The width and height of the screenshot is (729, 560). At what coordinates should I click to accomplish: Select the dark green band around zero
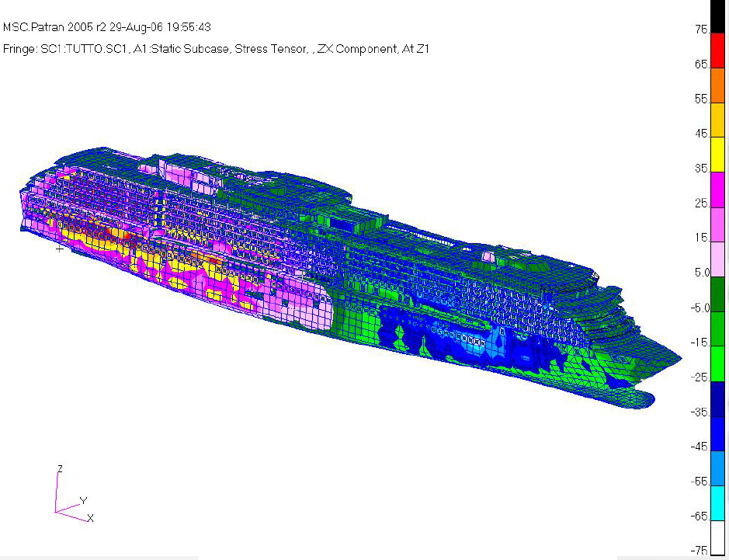click(718, 294)
